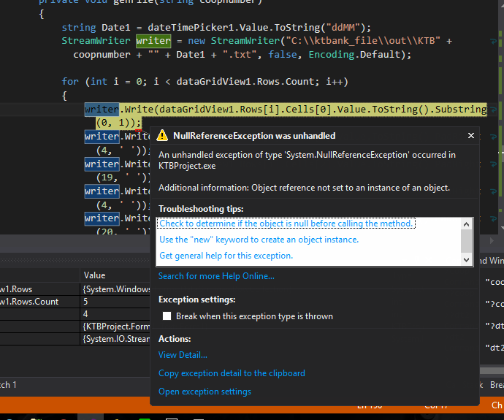Open the 'Check to determine if the object is null' tip
This screenshot has width=504, height=420.
[286, 224]
